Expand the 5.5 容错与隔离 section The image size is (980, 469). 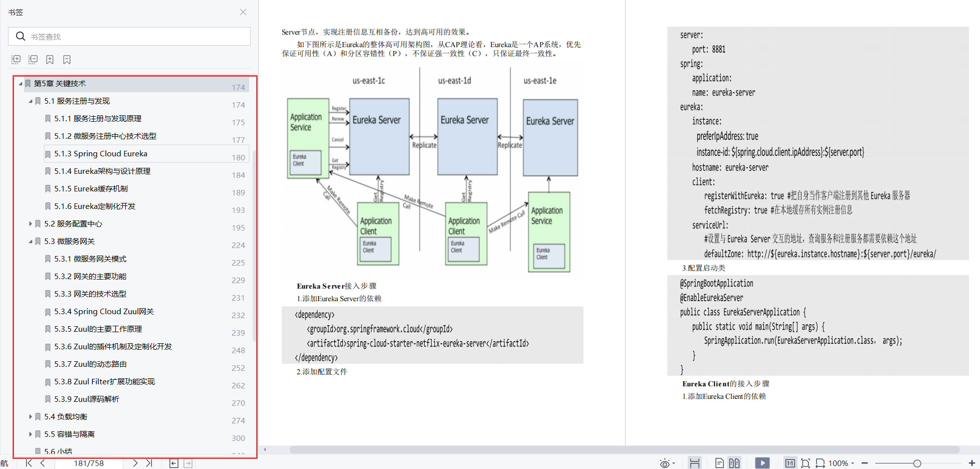[x=31, y=434]
